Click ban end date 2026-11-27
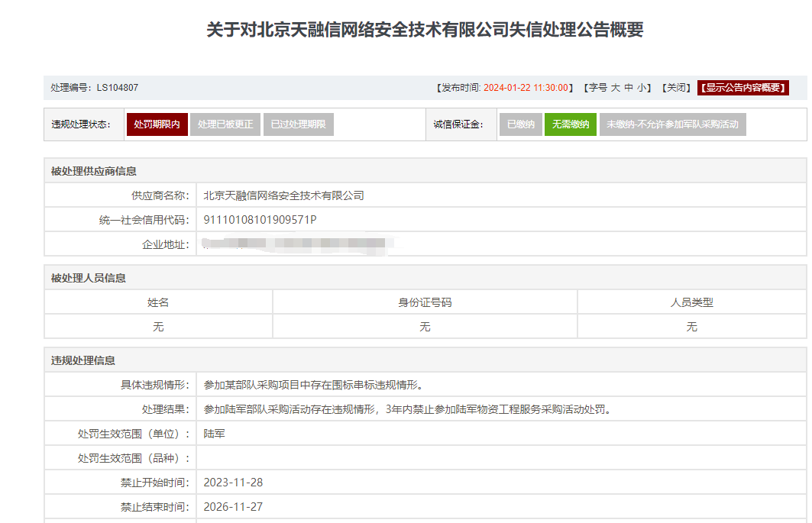Viewport: 812px width, 523px height. pyautogui.click(x=233, y=506)
